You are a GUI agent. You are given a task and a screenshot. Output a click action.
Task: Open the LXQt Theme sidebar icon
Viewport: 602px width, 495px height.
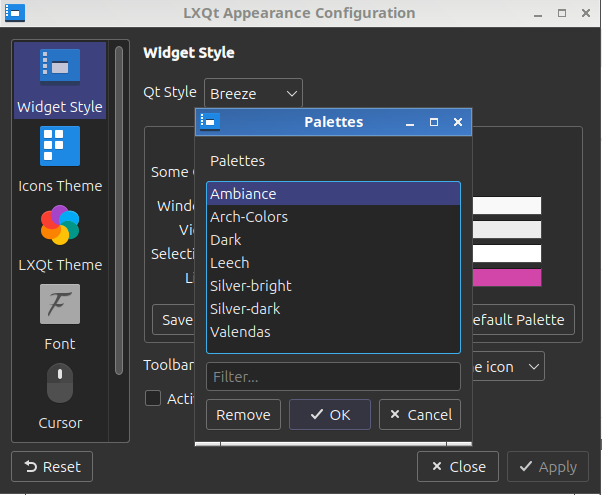pyautogui.click(x=60, y=225)
